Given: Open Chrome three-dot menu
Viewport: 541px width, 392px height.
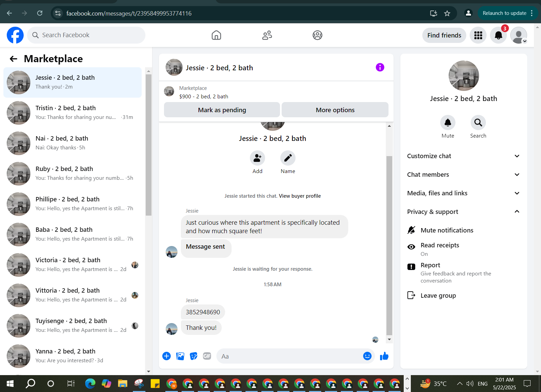Looking at the screenshot, I should tap(532, 13).
